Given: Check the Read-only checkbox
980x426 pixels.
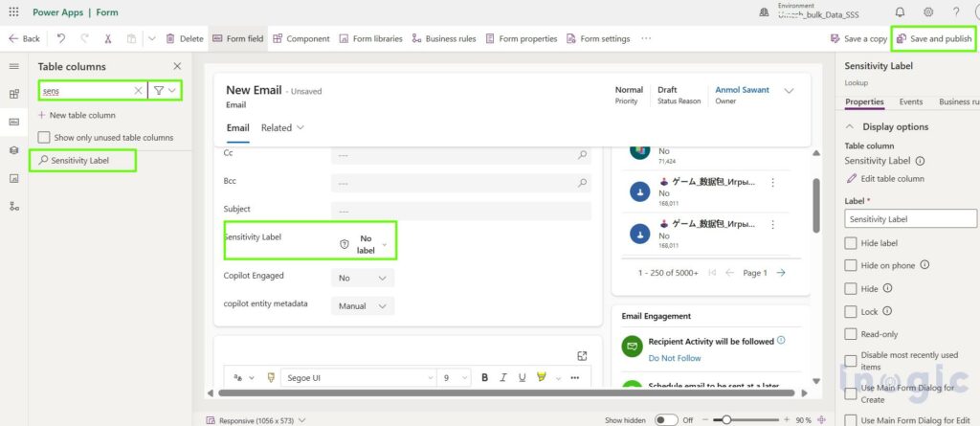Looking at the screenshot, I should 851,334.
